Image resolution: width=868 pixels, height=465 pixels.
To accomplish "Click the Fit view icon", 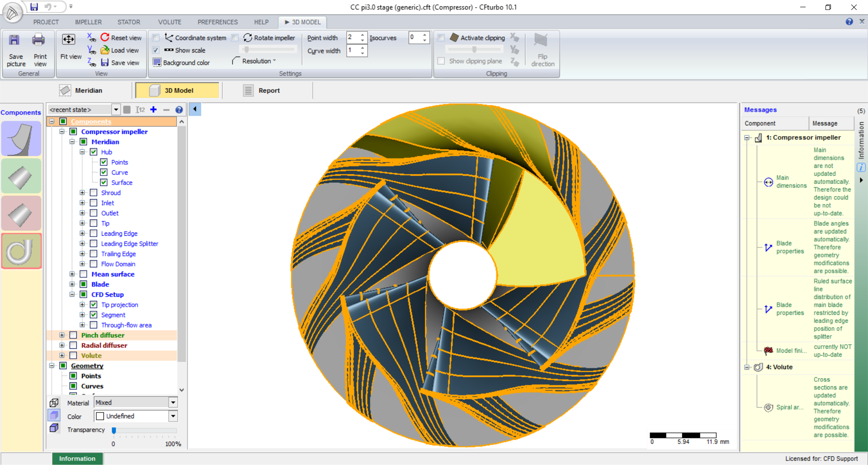I will [x=69, y=40].
